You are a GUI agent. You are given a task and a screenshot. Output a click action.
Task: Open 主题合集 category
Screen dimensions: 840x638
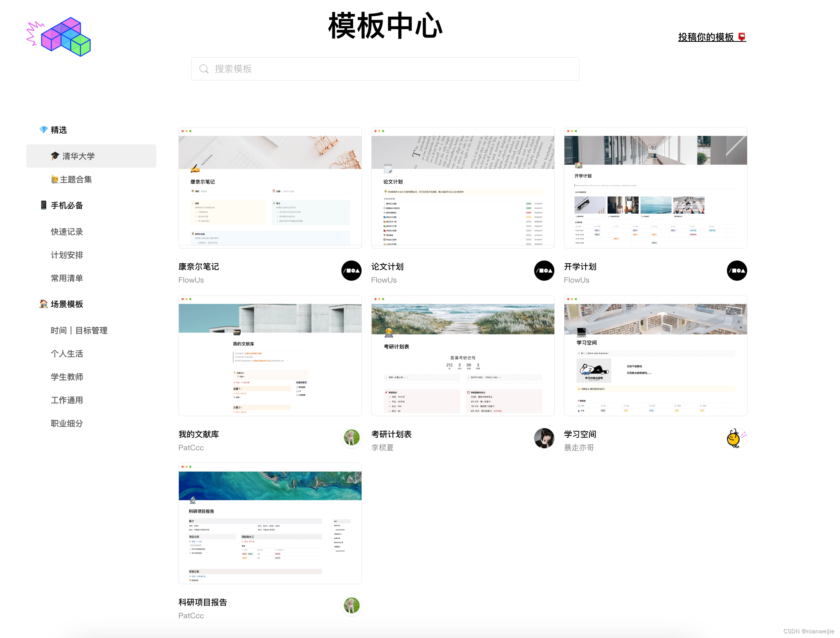click(75, 179)
